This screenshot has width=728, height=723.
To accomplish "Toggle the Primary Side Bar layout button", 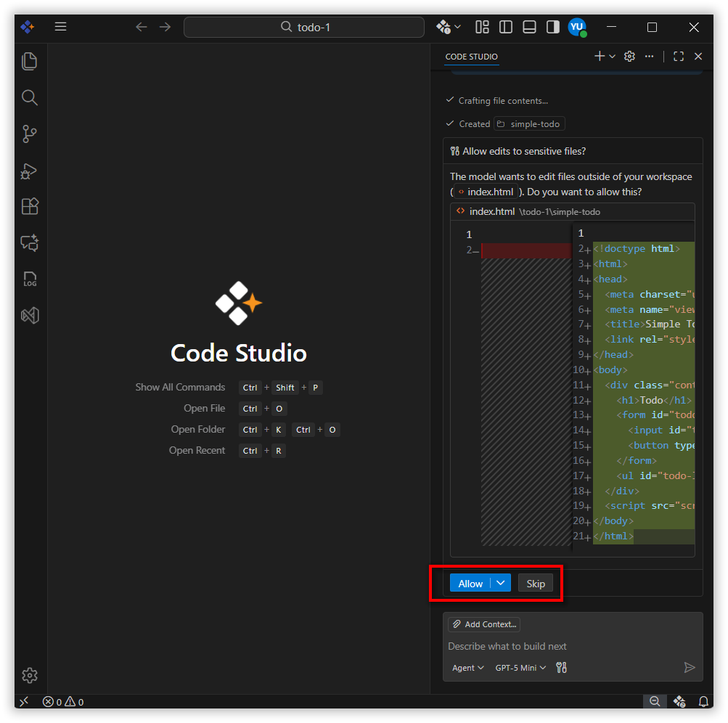I will (506, 27).
